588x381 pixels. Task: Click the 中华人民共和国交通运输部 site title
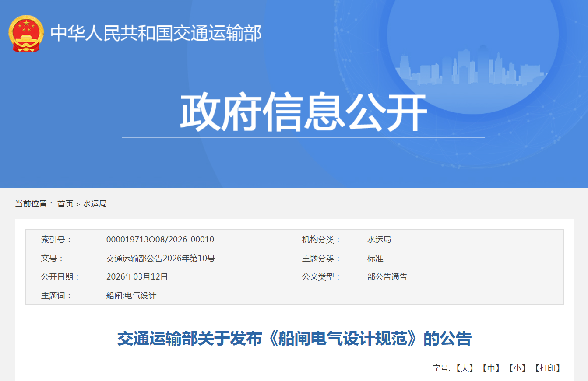(156, 34)
